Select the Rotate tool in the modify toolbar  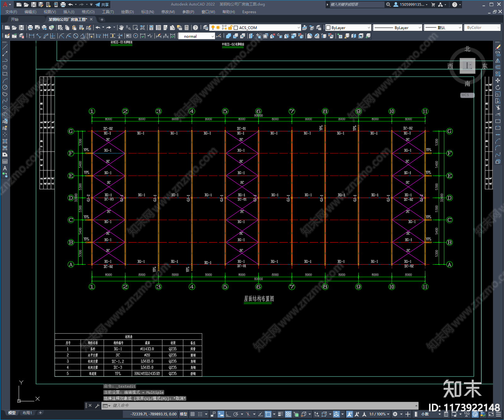pyautogui.click(x=498, y=87)
